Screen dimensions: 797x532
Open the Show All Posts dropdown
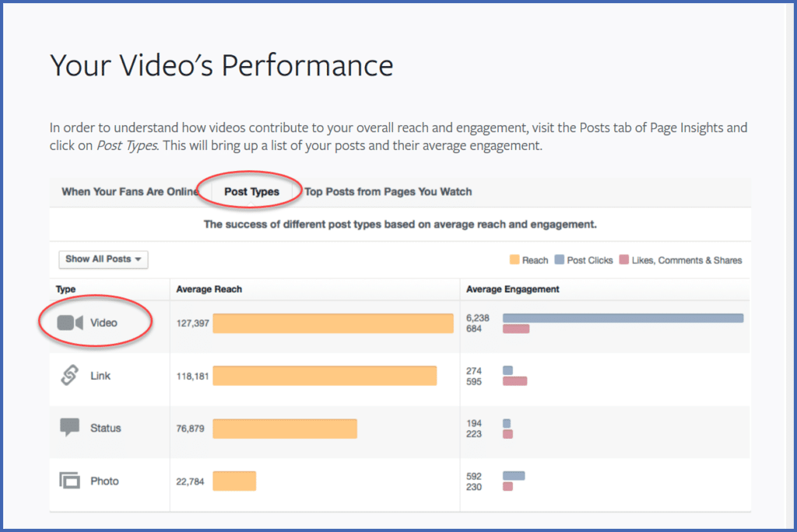point(103,260)
